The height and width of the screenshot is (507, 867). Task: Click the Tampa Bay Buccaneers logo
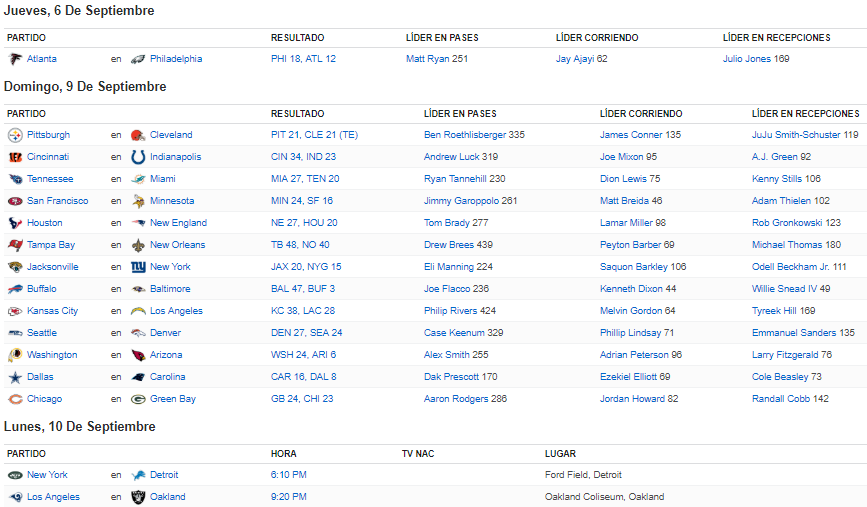15,245
